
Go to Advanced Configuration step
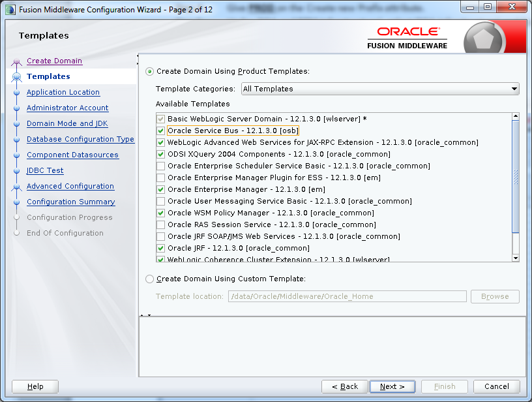tap(70, 186)
